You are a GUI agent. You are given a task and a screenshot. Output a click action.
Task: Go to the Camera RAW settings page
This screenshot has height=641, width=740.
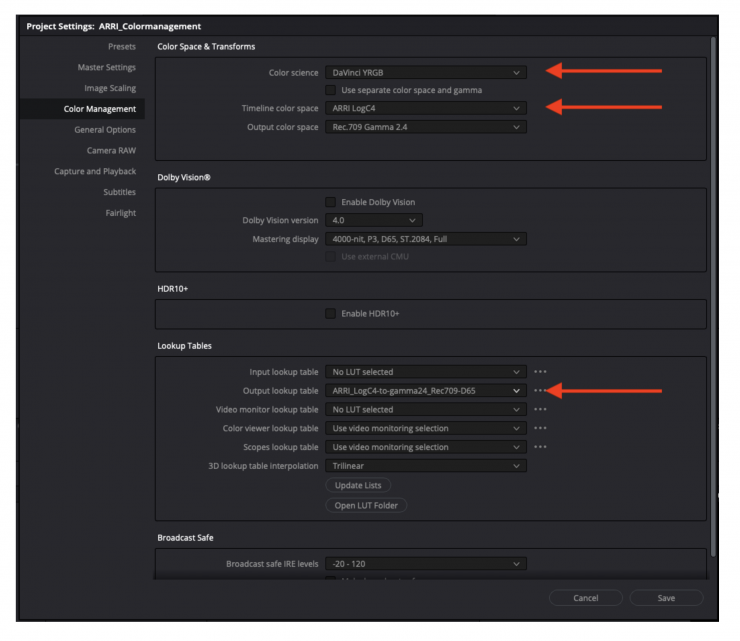tap(110, 150)
